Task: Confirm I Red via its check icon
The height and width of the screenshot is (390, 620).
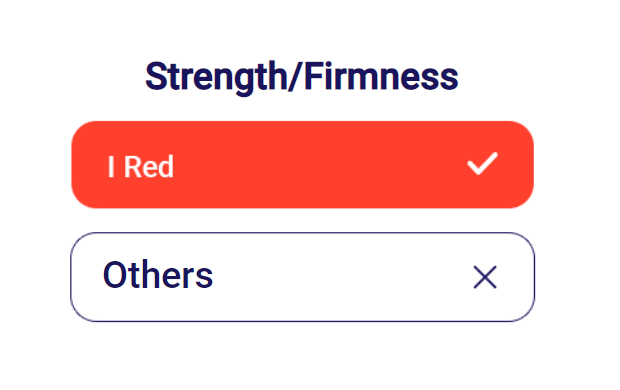Action: [482, 163]
